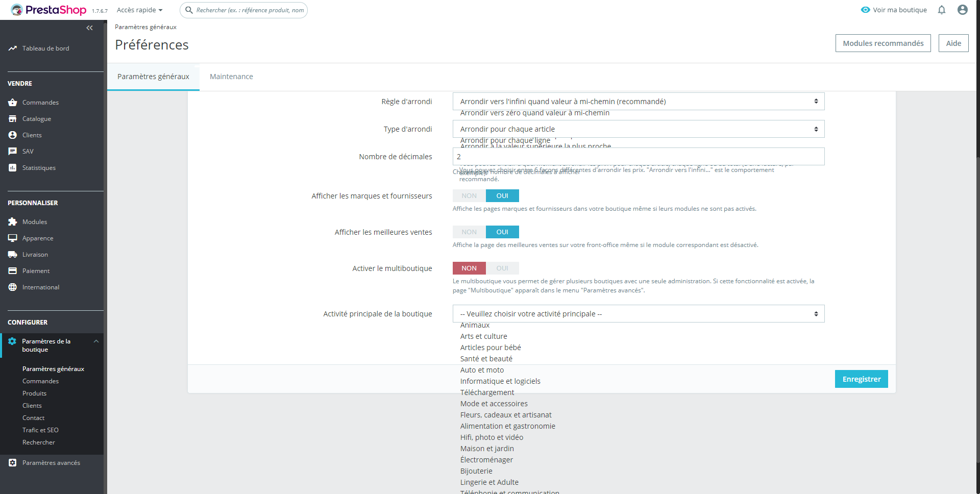Screen dimensions: 980x494
Task: Enable multiboutique with OUI toggle
Action: 502,268
